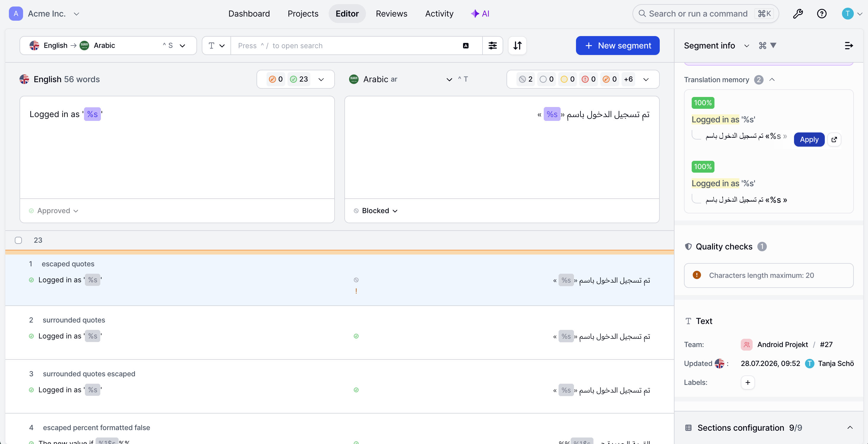Viewport: 868px width, 444px height.
Task: Collapse the side panel with arrow icon
Action: (849, 46)
